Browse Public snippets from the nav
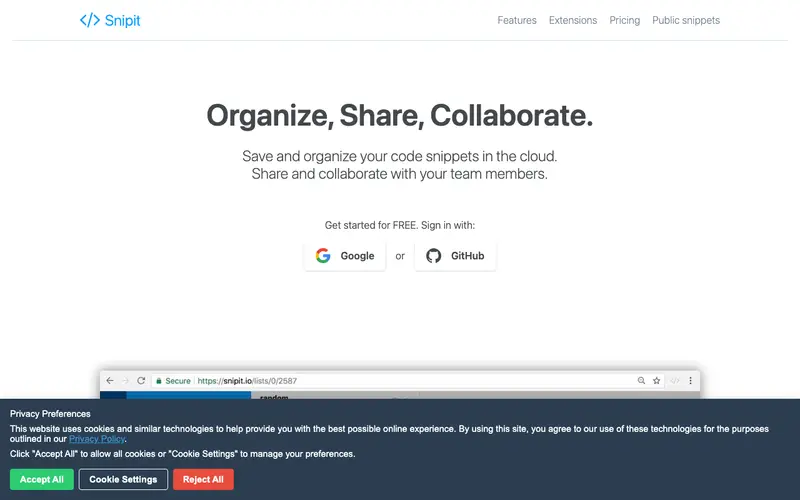This screenshot has height=500, width=800. [686, 20]
